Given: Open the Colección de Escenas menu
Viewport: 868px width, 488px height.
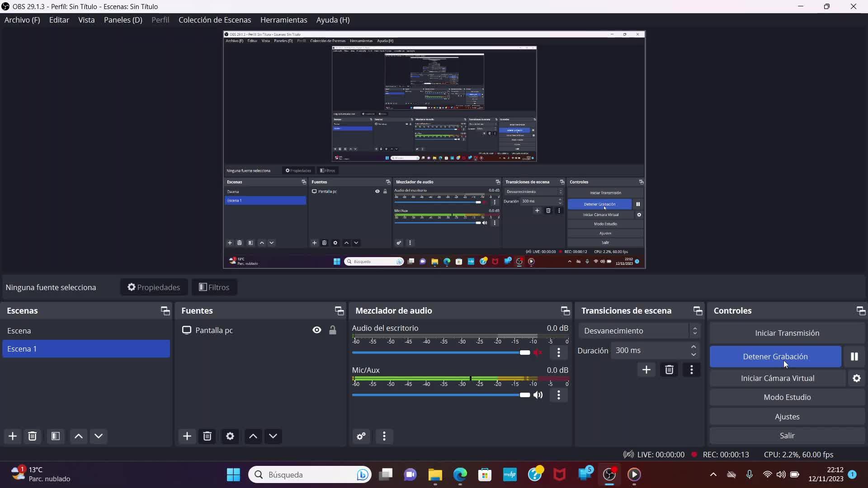Looking at the screenshot, I should click(215, 20).
